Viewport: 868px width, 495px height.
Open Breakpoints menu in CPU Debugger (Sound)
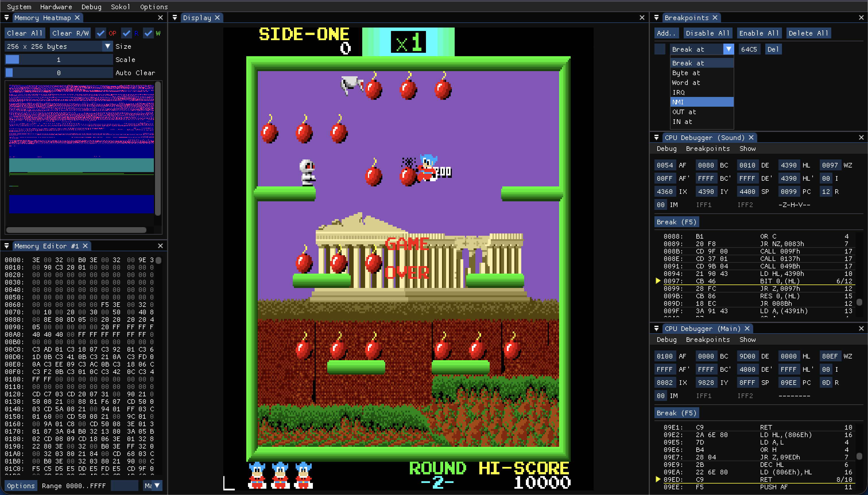708,149
